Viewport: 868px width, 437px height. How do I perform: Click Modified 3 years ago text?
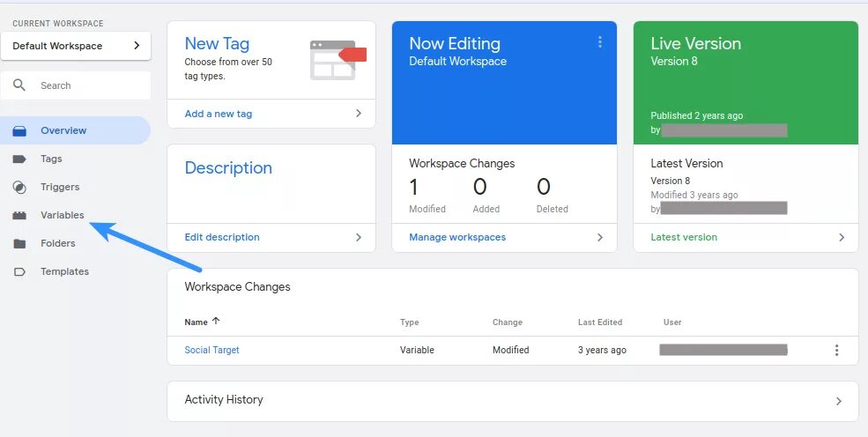click(694, 195)
